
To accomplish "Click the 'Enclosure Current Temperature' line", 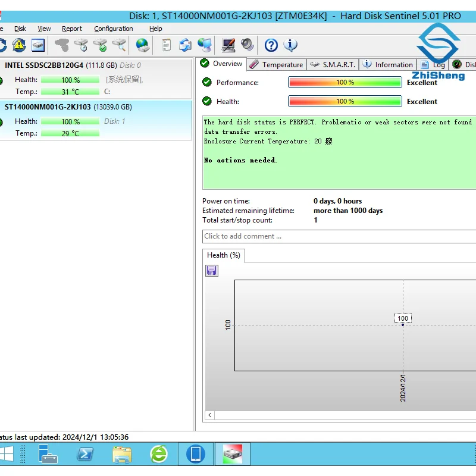I will pos(268,141).
